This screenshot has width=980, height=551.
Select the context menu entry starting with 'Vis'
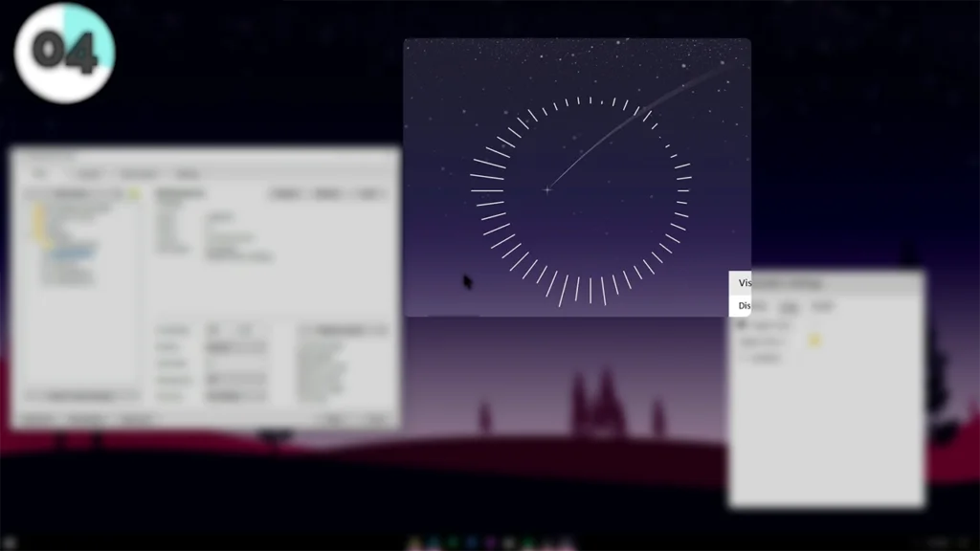[741, 283]
